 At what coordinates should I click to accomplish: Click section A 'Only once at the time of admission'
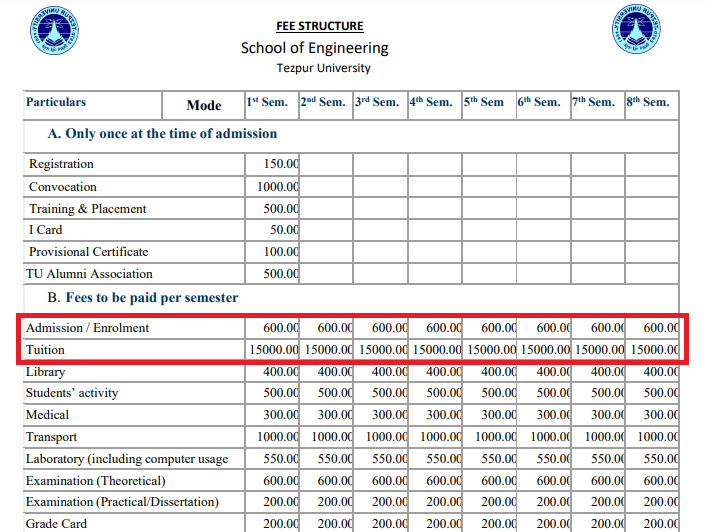tap(162, 134)
